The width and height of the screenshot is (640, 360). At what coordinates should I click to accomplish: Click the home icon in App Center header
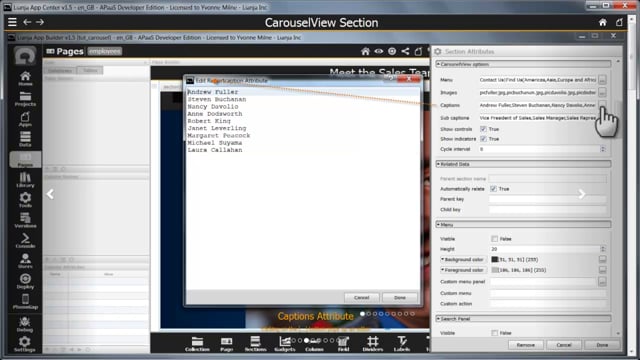[x=602, y=22]
